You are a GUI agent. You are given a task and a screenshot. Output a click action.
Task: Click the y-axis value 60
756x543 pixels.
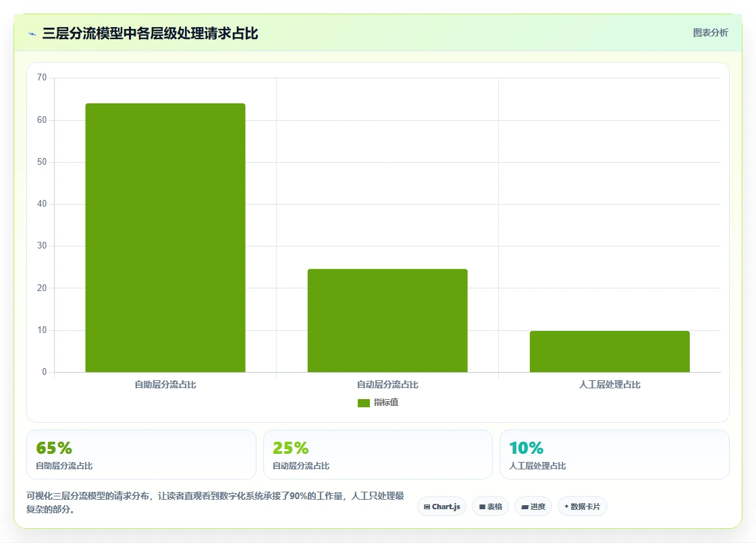point(42,120)
